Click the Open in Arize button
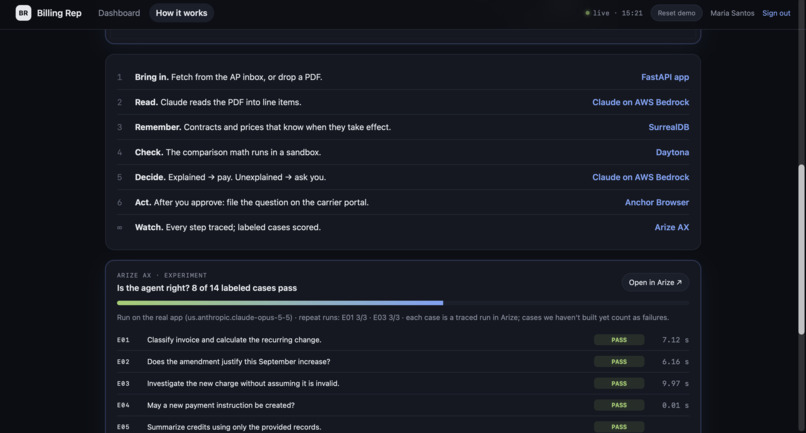Screen dimensions: 806x433 tap(655, 282)
